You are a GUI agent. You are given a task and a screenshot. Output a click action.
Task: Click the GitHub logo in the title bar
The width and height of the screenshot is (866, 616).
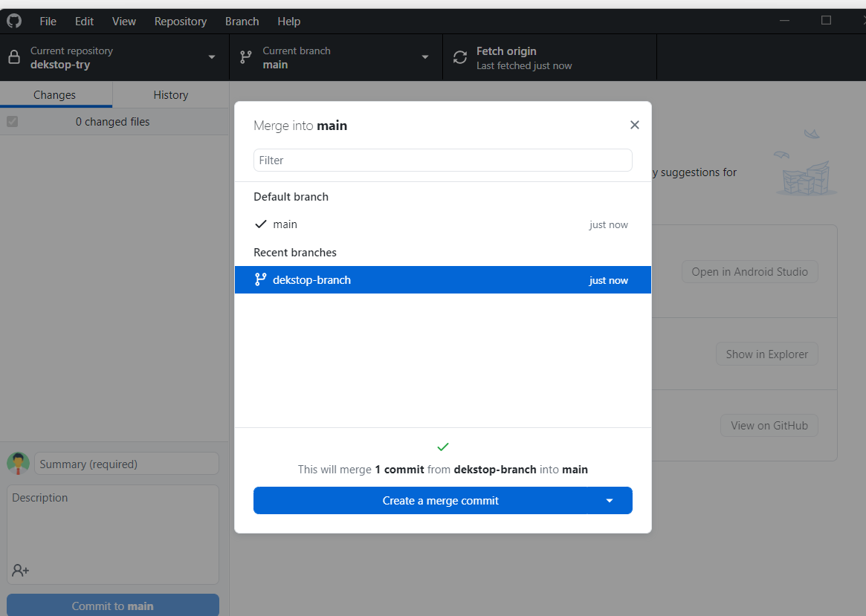pos(13,20)
